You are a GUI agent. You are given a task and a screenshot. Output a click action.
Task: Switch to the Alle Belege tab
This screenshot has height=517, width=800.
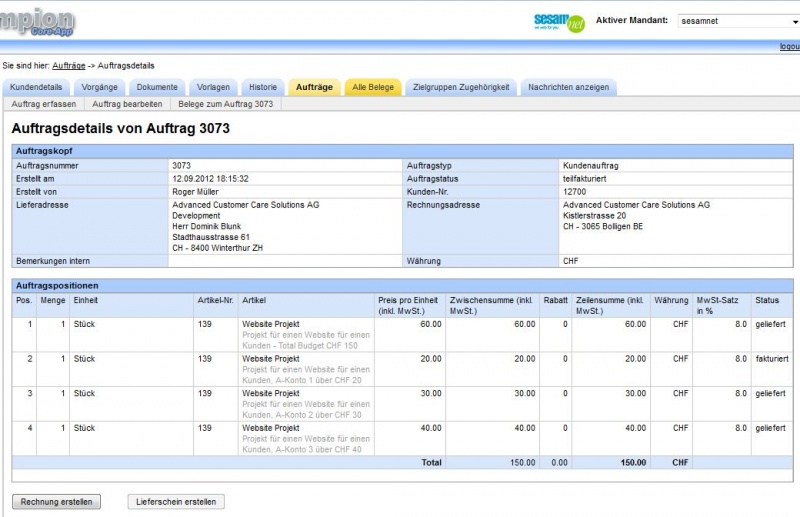(373, 87)
